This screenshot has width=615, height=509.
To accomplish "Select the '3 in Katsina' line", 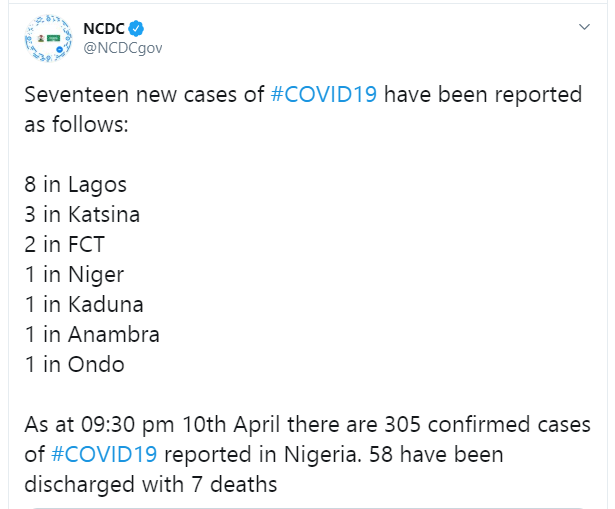I will pyautogui.click(x=82, y=215).
